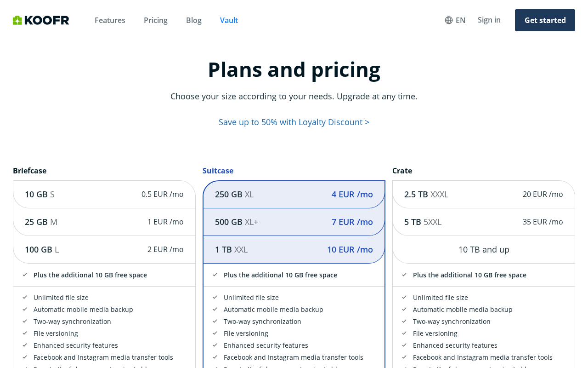Select the 5 TB 5XXL plan
Image resolution: width=588 pixels, height=368 pixels.
coord(484,222)
